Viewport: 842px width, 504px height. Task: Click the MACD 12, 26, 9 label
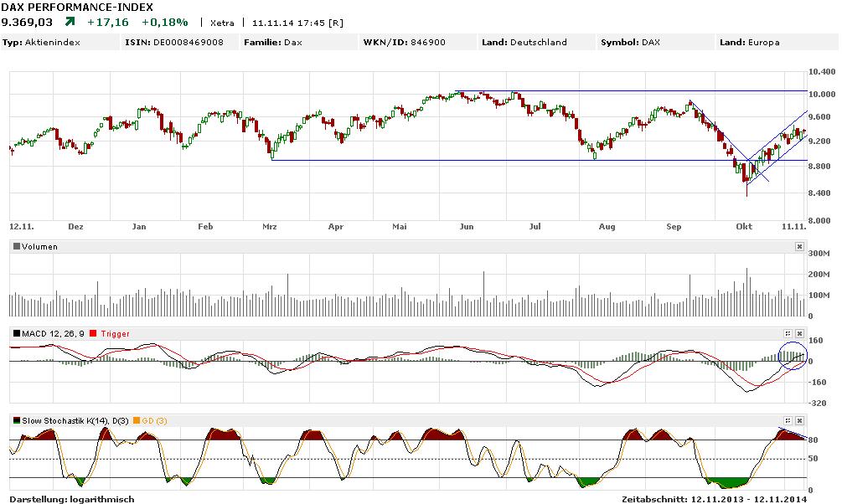(53, 334)
